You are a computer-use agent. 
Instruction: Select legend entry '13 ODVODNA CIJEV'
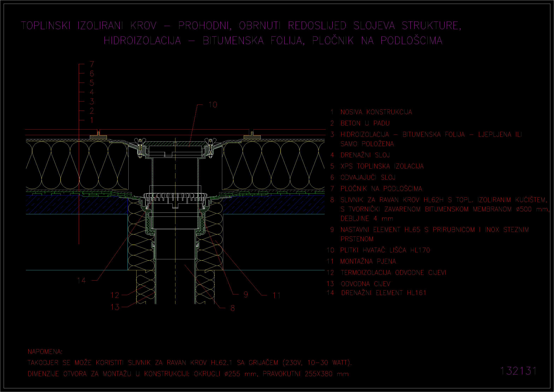click(358, 284)
